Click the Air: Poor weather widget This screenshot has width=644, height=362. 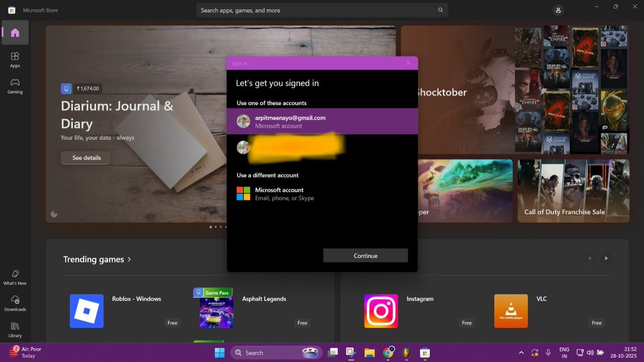pos(26,352)
